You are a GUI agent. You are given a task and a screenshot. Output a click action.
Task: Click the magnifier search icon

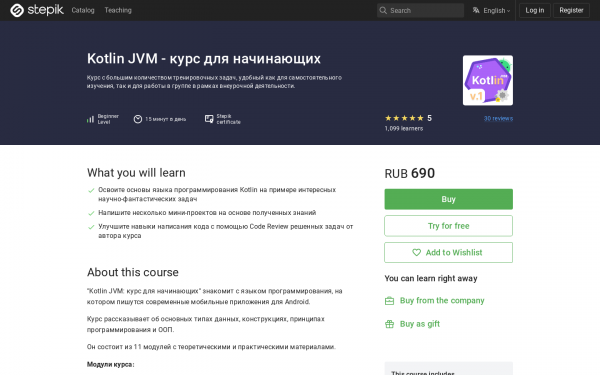pos(383,10)
